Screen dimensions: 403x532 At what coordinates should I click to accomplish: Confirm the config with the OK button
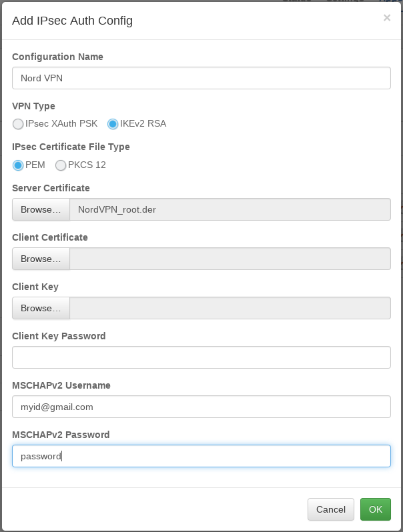tap(376, 509)
